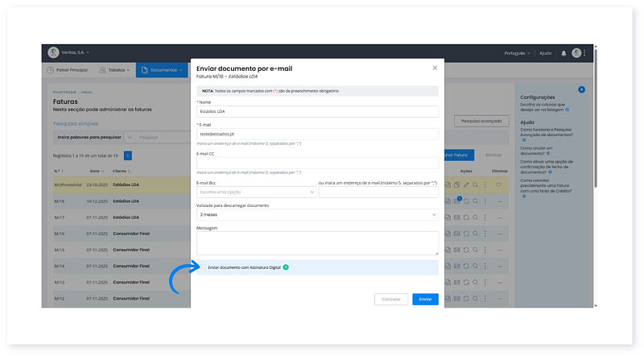
Task: Go to the Painel Principal tab
Action: coord(68,70)
